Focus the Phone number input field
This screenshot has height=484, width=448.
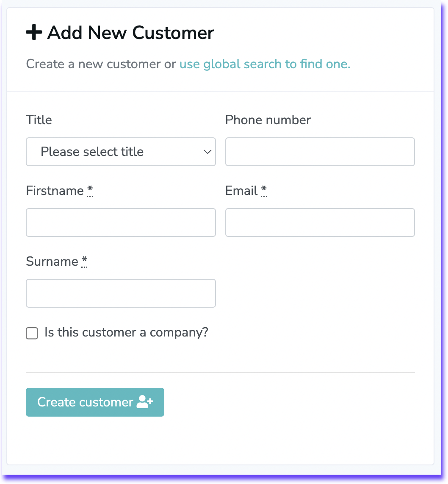(x=320, y=152)
